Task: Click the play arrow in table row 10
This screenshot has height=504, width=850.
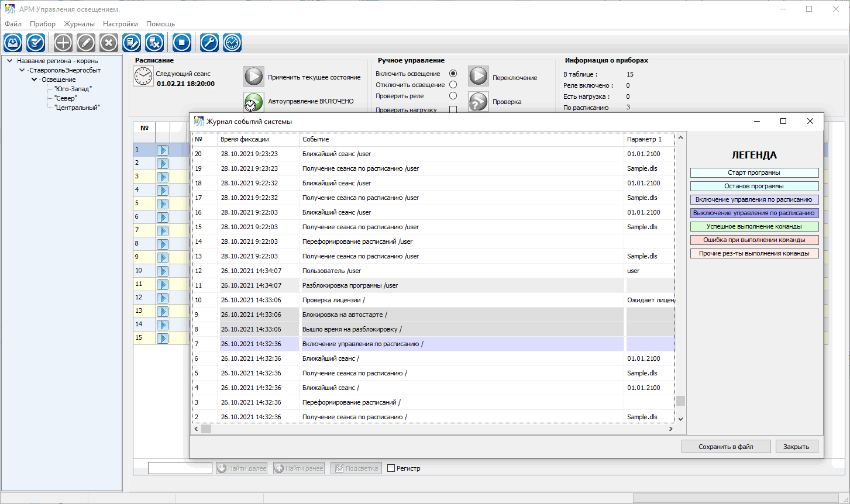Action: [163, 271]
